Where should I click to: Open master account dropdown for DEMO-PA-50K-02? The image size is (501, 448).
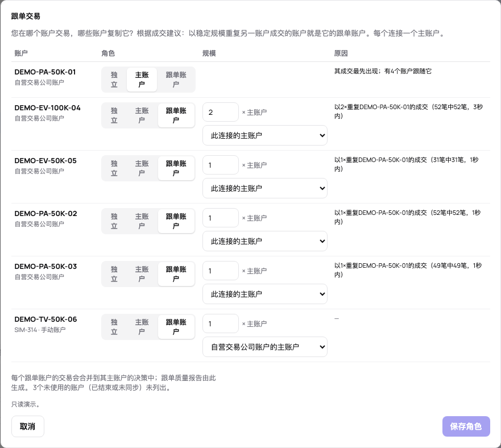point(265,241)
